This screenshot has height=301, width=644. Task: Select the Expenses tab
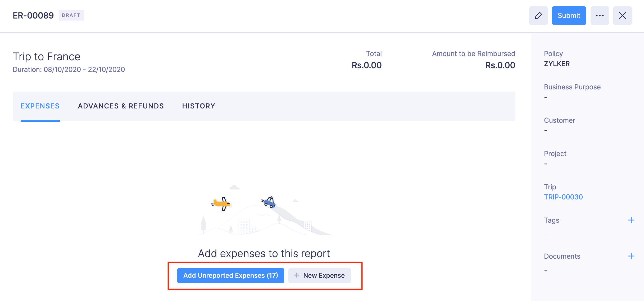point(40,106)
